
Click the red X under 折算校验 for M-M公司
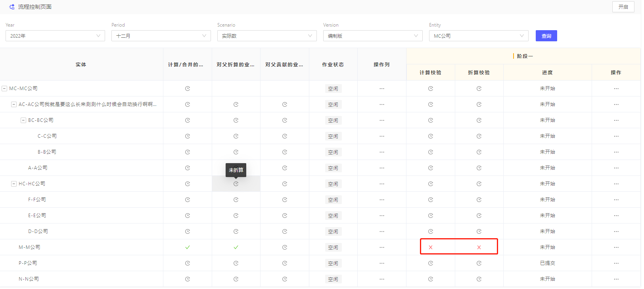[x=479, y=247]
